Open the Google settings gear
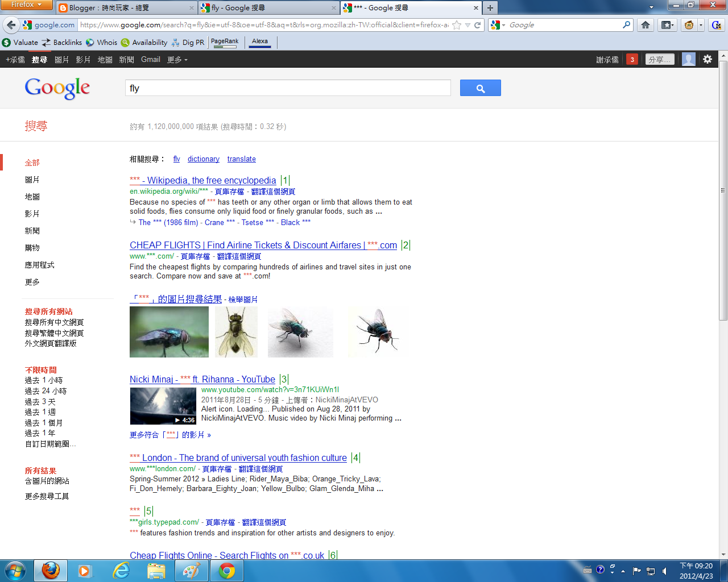728x582 pixels. pyautogui.click(x=708, y=59)
